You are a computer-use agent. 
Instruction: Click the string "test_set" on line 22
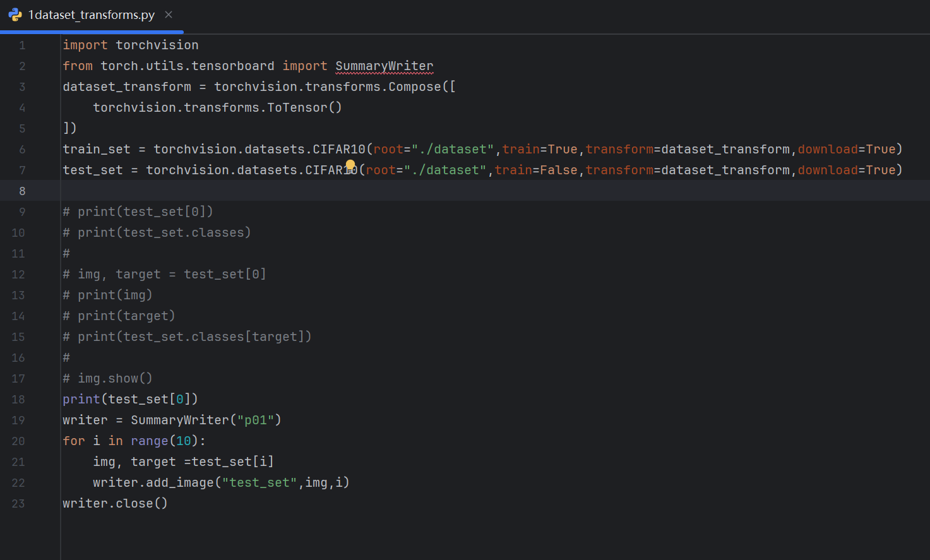pyautogui.click(x=259, y=482)
